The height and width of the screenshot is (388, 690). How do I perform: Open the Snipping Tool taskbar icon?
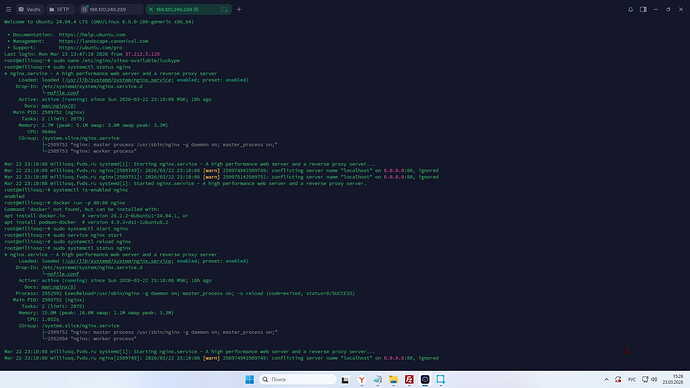(x=440, y=379)
